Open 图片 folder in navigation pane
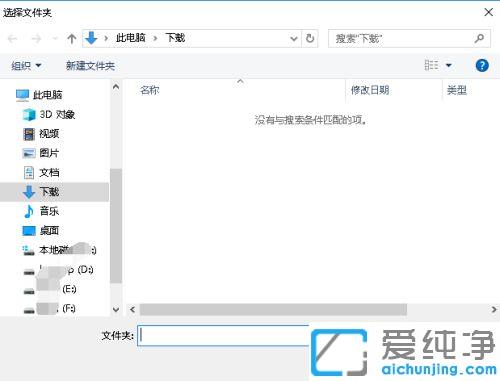500x381 pixels. tap(49, 153)
